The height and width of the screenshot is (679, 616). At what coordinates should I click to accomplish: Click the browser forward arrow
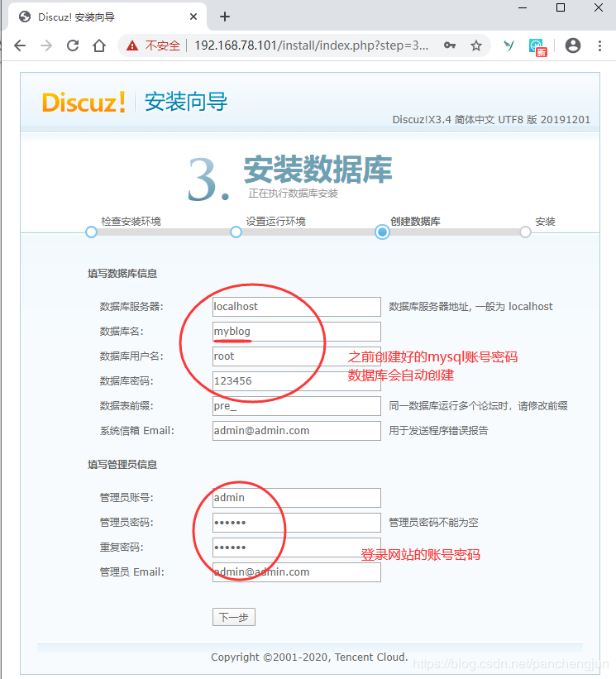click(x=46, y=45)
